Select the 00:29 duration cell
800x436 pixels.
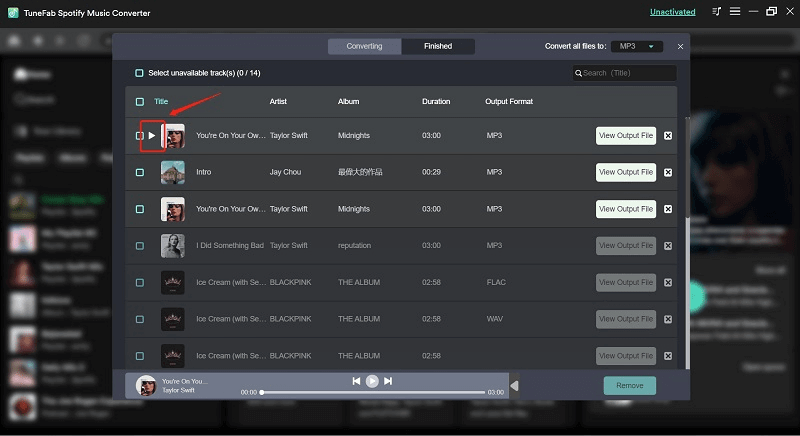pyautogui.click(x=431, y=172)
